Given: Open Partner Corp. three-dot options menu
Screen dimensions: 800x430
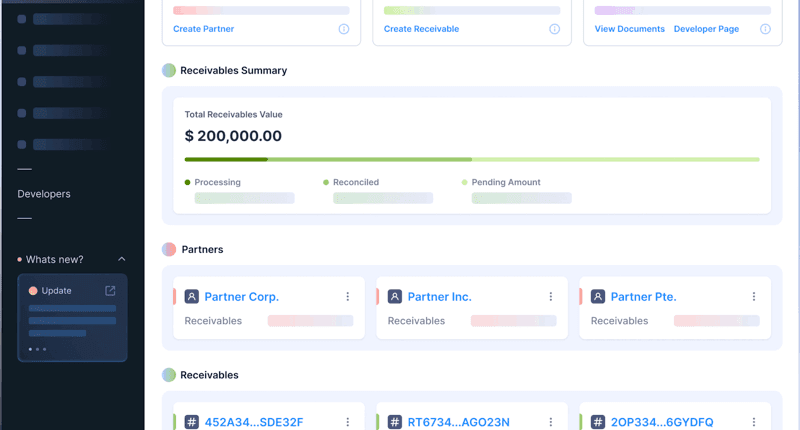Looking at the screenshot, I should coord(348,297).
